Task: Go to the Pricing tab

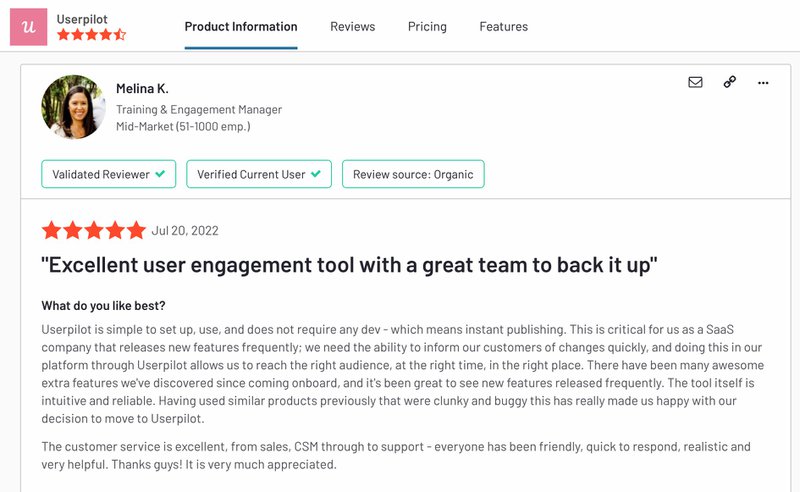Action: [427, 27]
